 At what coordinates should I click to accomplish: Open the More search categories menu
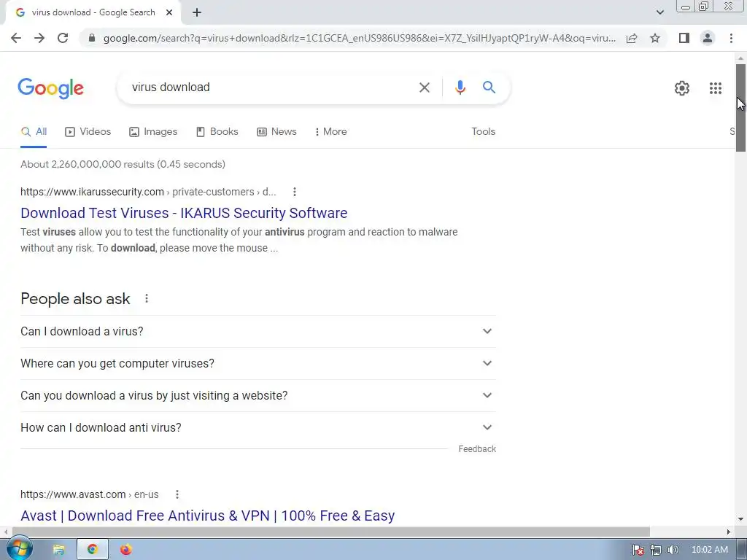click(330, 132)
